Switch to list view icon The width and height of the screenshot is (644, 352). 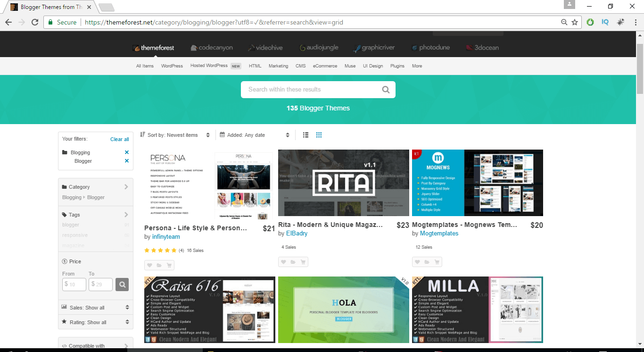click(305, 135)
